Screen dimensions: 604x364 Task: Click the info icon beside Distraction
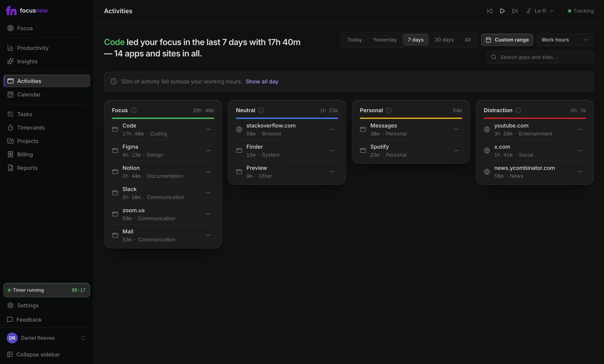(x=518, y=110)
